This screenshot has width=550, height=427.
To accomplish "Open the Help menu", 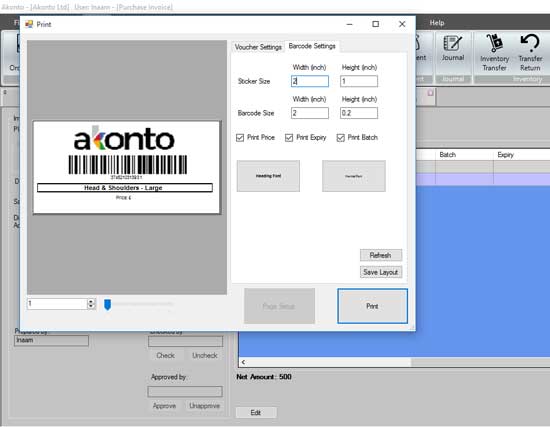I will 437,23.
